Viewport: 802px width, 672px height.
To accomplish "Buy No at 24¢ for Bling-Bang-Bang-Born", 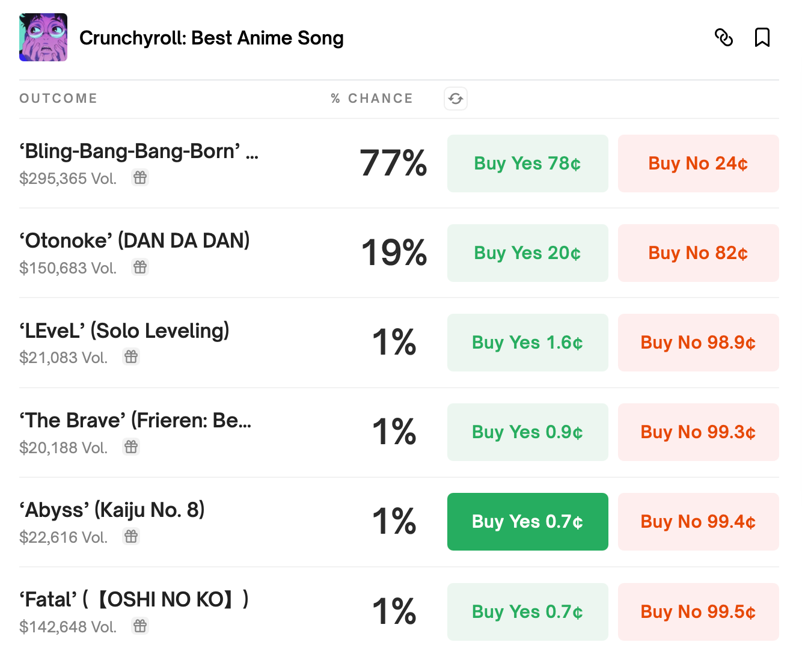I will point(698,163).
